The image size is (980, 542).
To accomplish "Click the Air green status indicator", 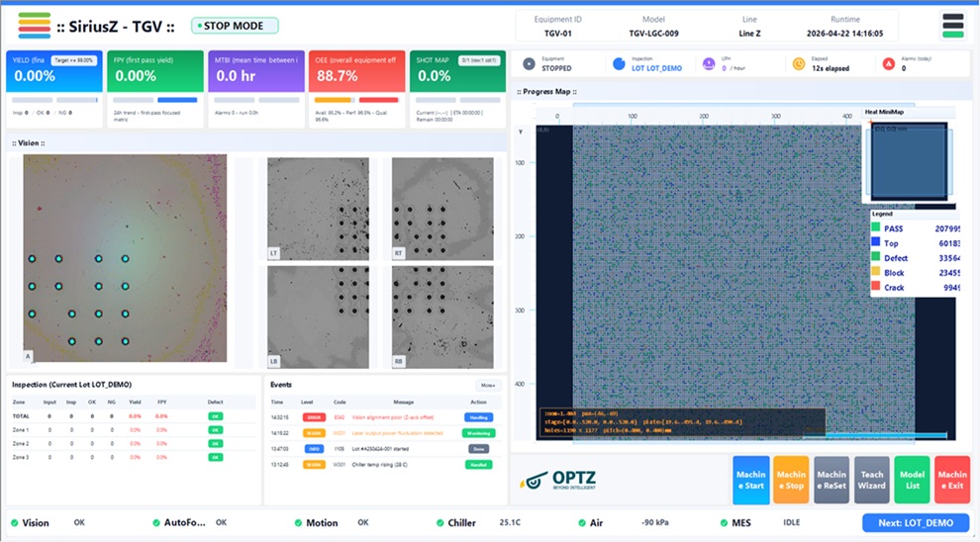I will click(x=582, y=522).
